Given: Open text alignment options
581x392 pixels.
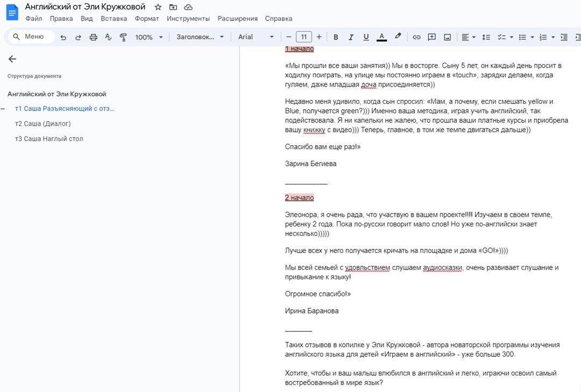Looking at the screenshot, I should point(468,37).
